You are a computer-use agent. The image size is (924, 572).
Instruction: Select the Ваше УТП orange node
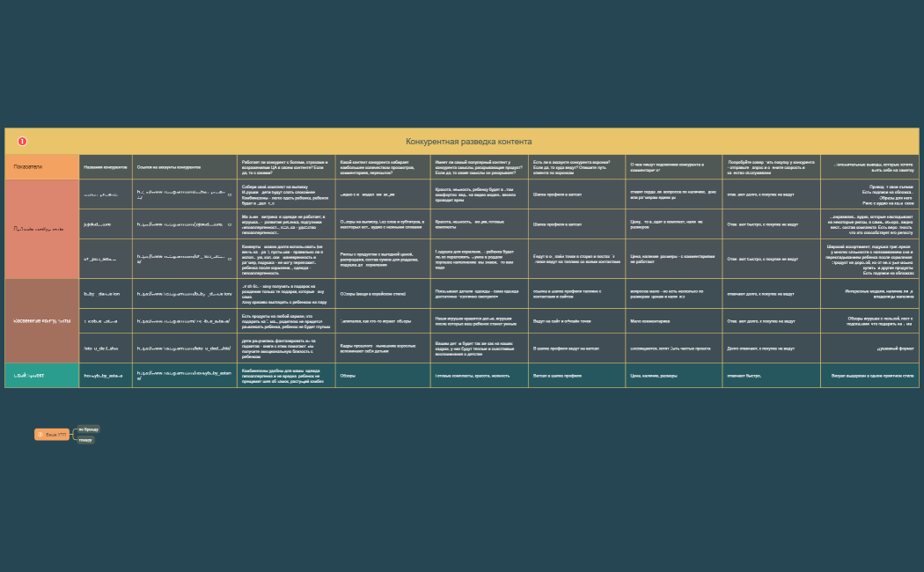53,435
